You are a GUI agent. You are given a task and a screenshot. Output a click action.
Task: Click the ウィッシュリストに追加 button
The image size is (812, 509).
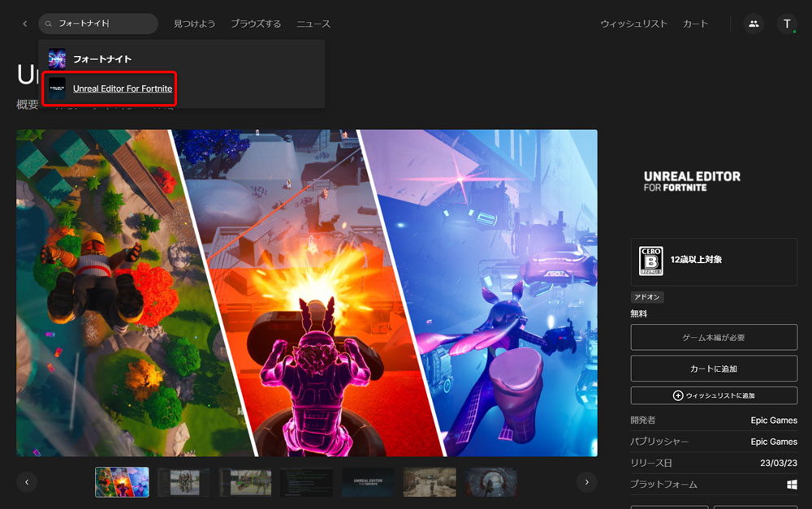pos(714,395)
